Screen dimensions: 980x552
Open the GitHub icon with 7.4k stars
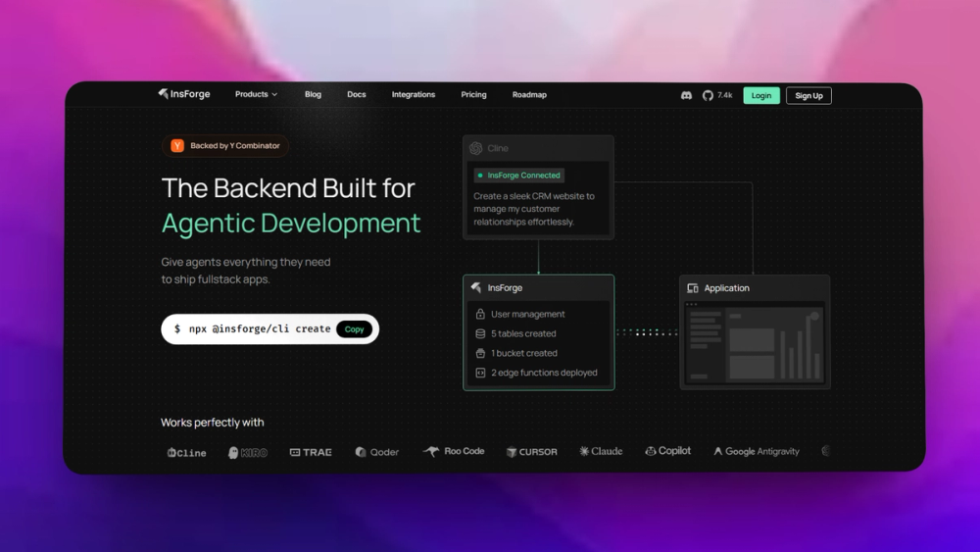(708, 96)
